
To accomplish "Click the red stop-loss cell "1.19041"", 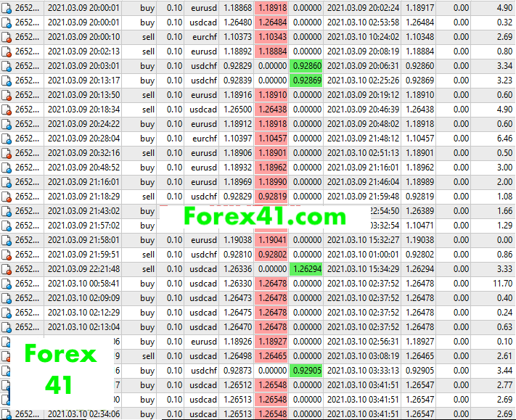I will (x=271, y=240).
